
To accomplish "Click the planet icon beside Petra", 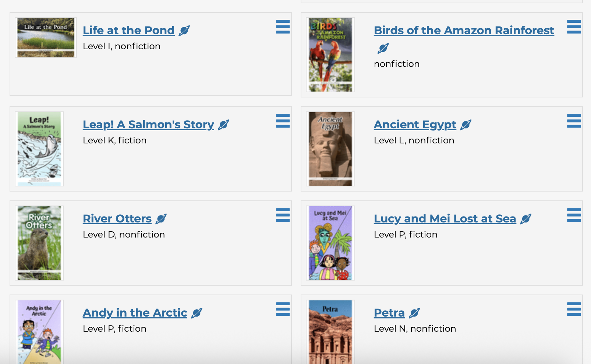I will click(x=414, y=313).
